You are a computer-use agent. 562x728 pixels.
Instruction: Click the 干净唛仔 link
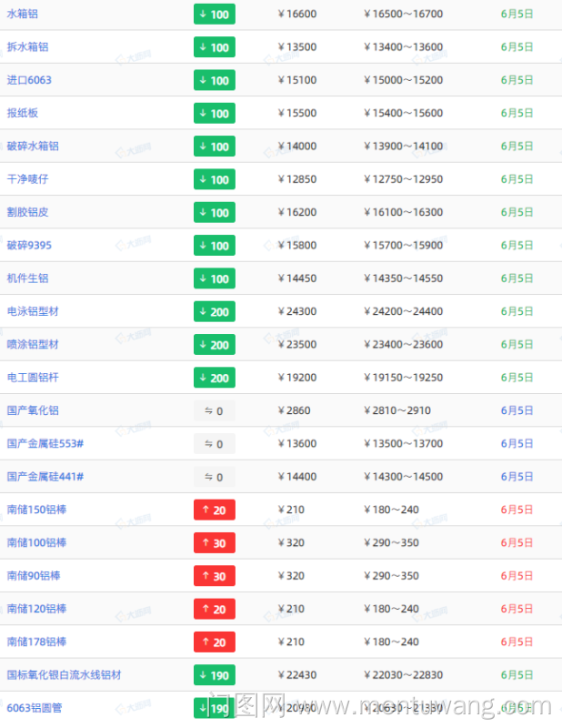tap(28, 179)
